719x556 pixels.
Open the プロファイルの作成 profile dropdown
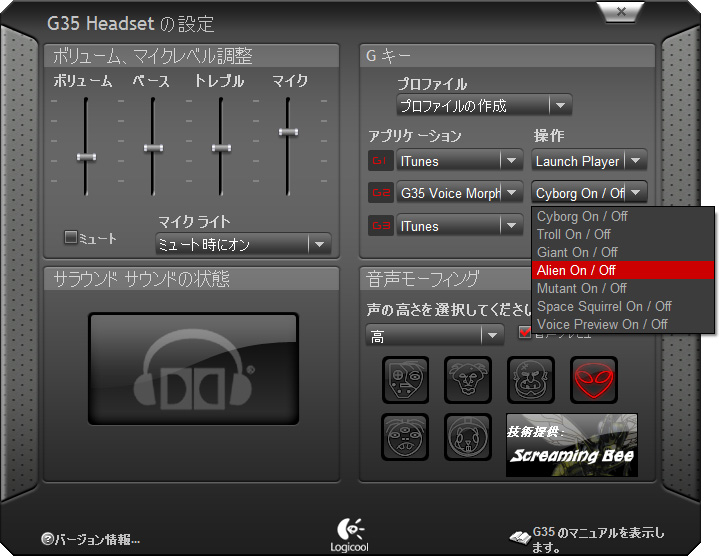[x=484, y=106]
